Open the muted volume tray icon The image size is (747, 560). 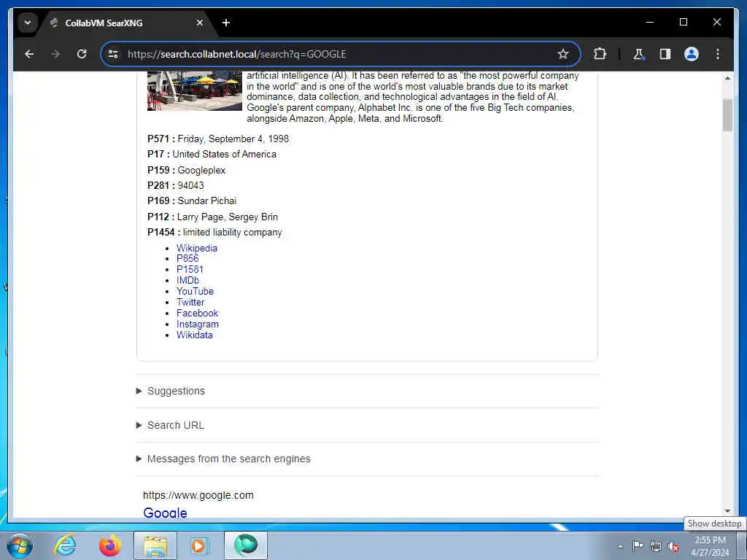[x=673, y=546]
